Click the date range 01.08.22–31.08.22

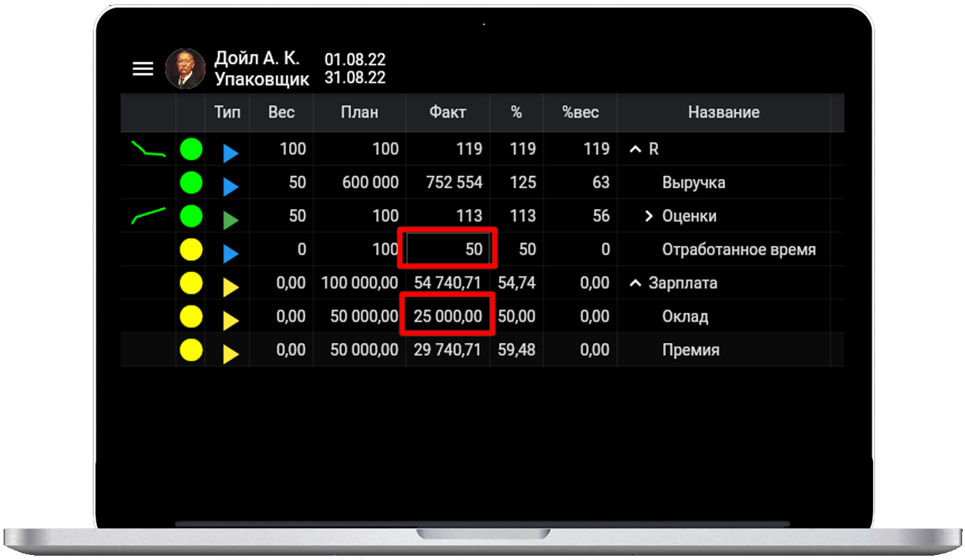tap(355, 68)
